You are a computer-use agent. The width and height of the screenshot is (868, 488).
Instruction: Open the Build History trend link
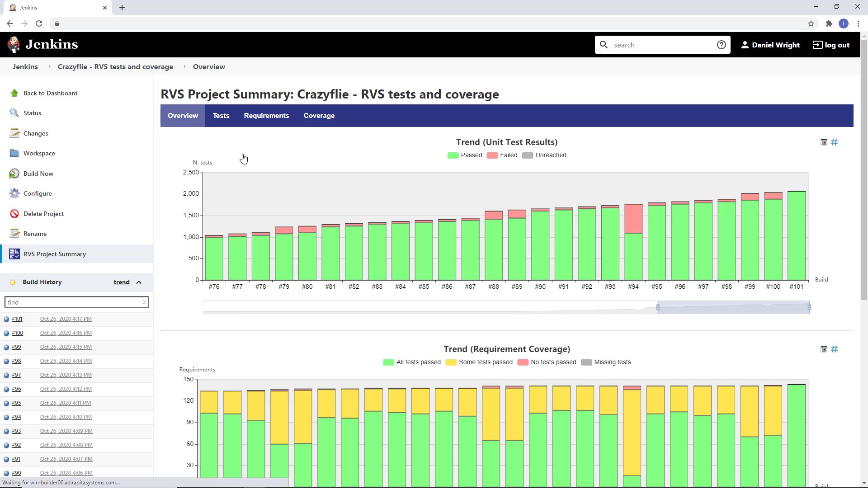tap(122, 282)
